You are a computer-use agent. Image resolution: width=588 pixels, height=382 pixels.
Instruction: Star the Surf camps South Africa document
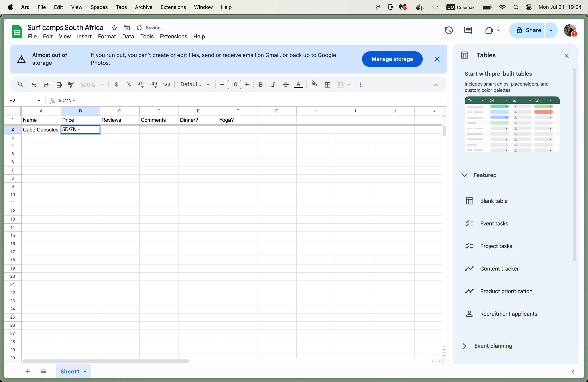click(x=114, y=28)
